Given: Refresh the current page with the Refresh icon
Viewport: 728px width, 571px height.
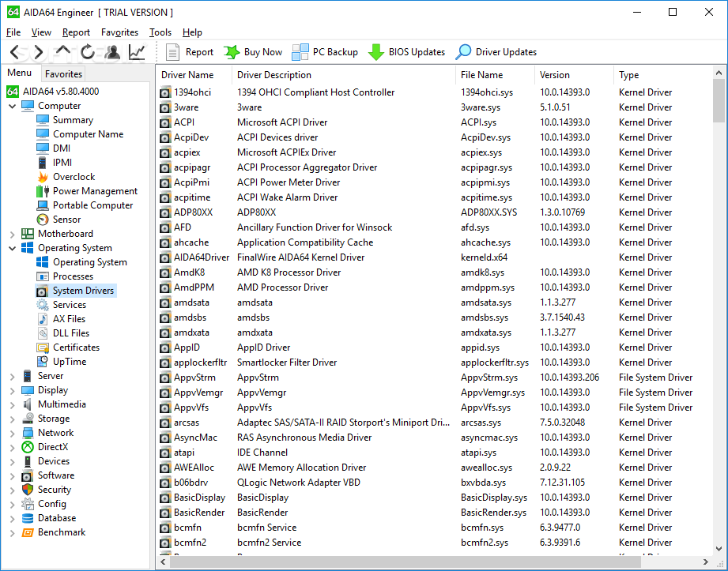Looking at the screenshot, I should pos(87,52).
